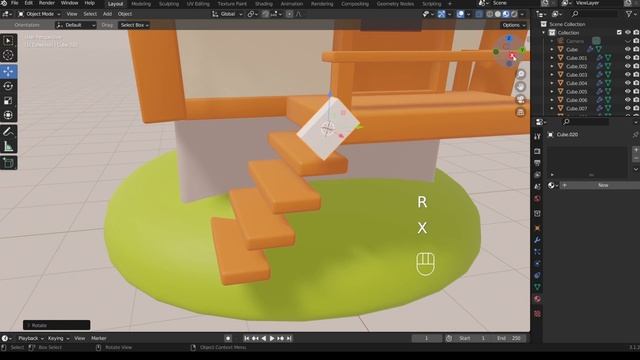Click the blue Z axis on gizmo
This screenshot has height=360, width=640.
click(x=509, y=38)
